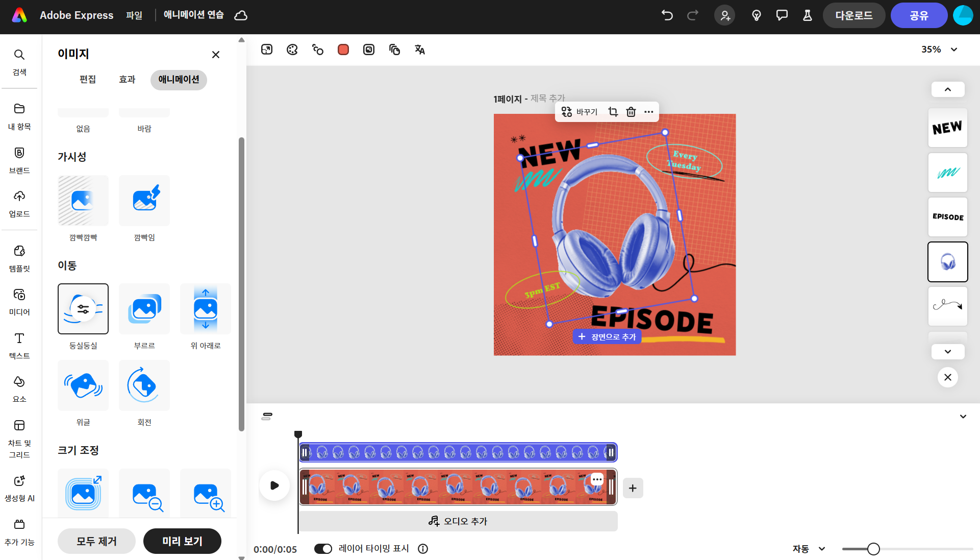Select the 회전 animation icon
This screenshot has width=980, height=560.
click(144, 385)
